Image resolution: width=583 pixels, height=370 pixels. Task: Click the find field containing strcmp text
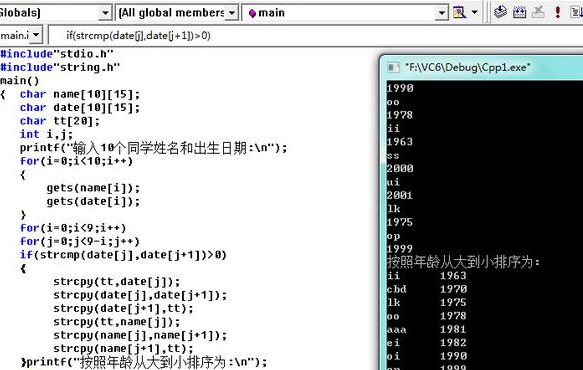(x=315, y=36)
